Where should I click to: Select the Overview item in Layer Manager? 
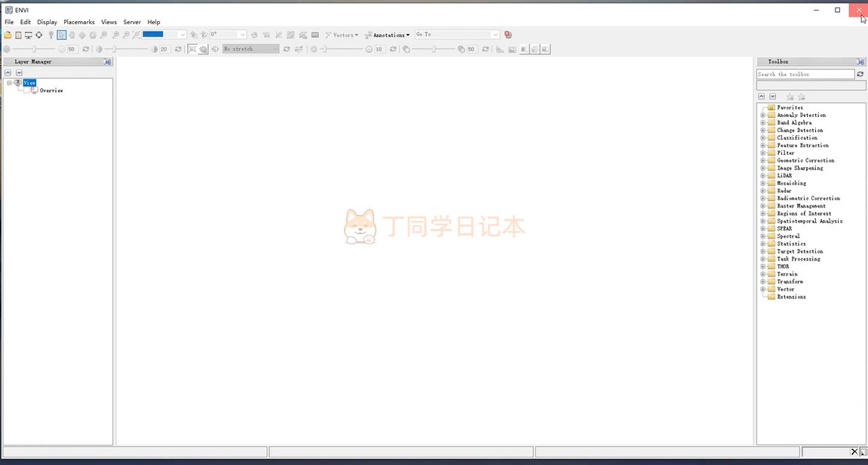[51, 91]
